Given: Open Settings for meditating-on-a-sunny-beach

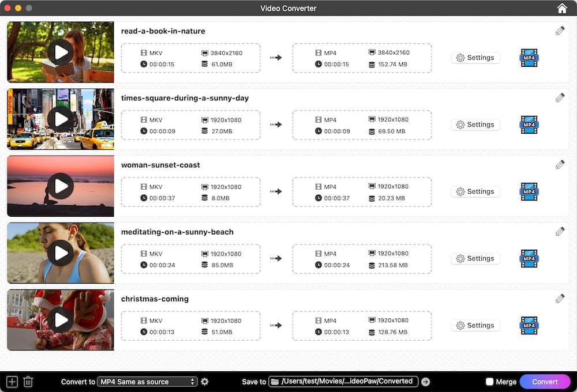Looking at the screenshot, I should tap(475, 258).
